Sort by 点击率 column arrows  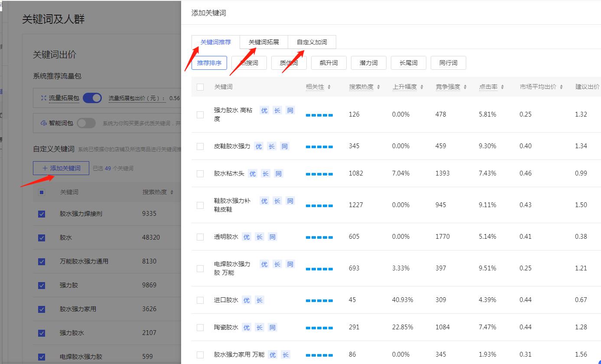pos(502,87)
